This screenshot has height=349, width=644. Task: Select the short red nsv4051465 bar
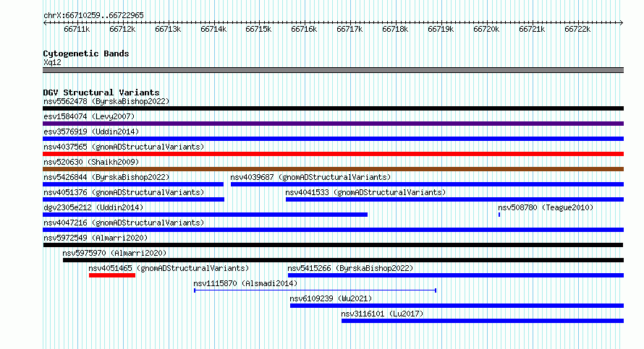coord(112,275)
